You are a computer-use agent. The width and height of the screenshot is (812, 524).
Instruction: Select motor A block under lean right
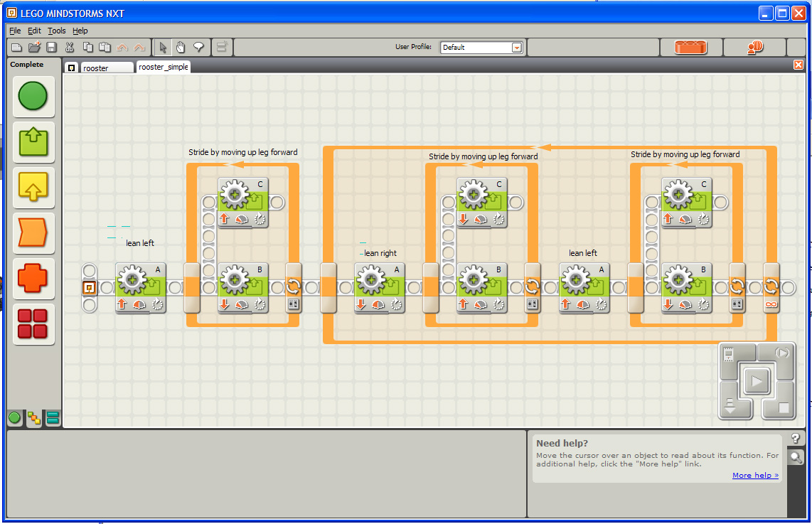coord(380,287)
